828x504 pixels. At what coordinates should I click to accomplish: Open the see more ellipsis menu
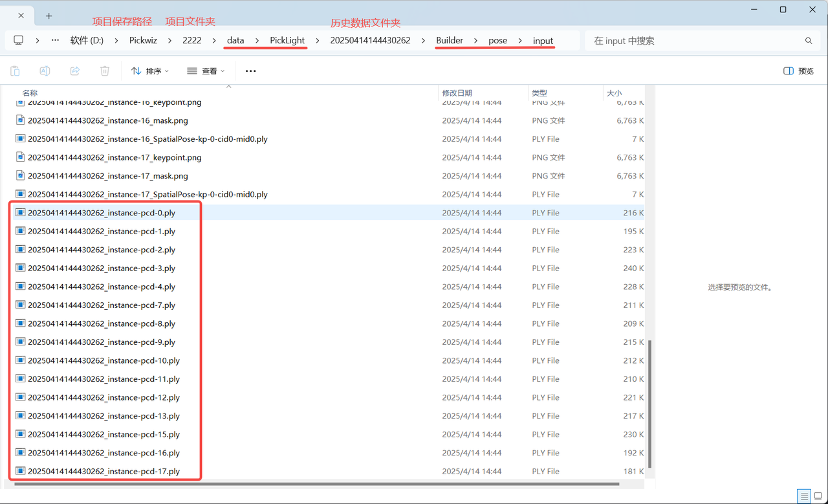251,71
